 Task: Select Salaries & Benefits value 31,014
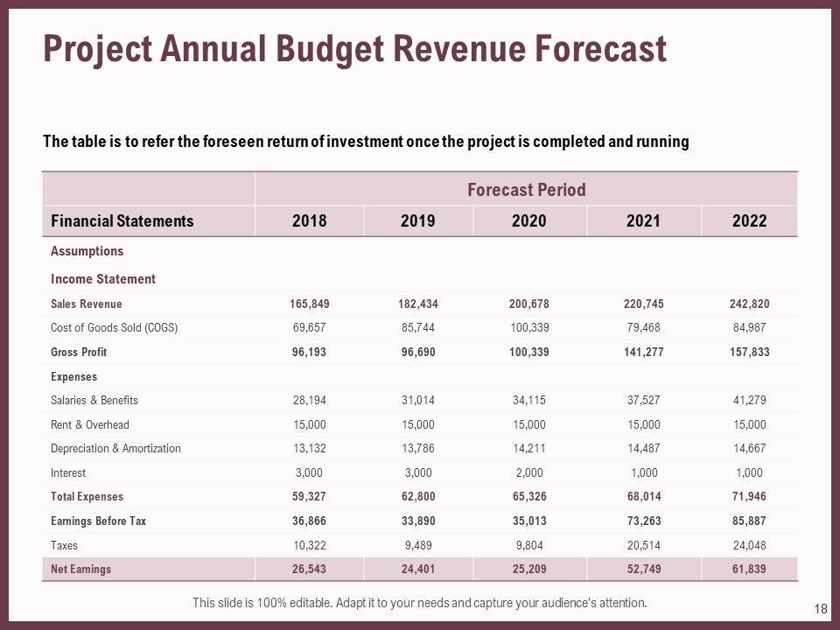417,400
